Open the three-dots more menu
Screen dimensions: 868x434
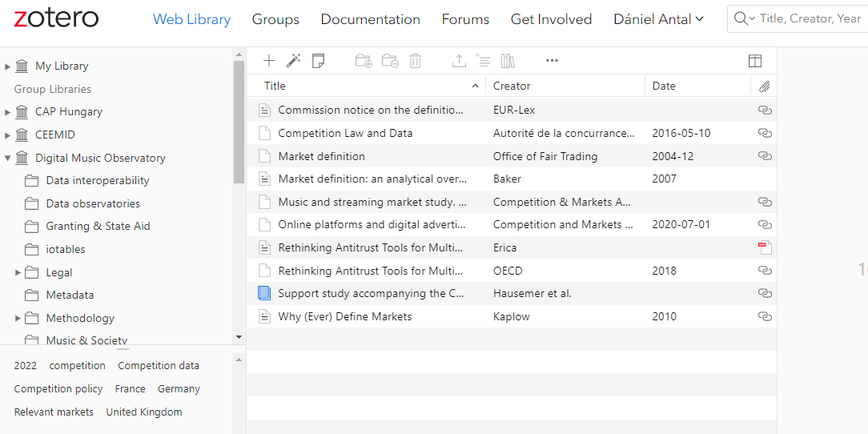552,60
